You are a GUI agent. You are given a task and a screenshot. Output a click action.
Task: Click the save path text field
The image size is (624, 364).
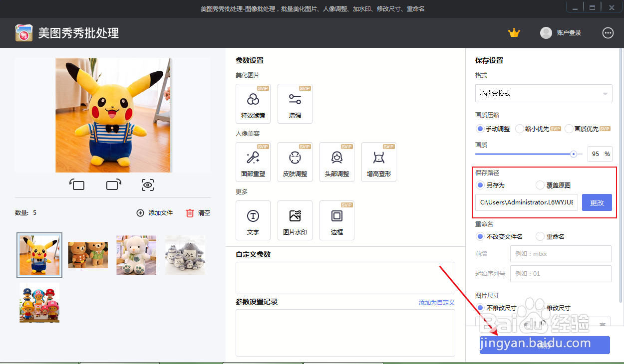pos(527,202)
